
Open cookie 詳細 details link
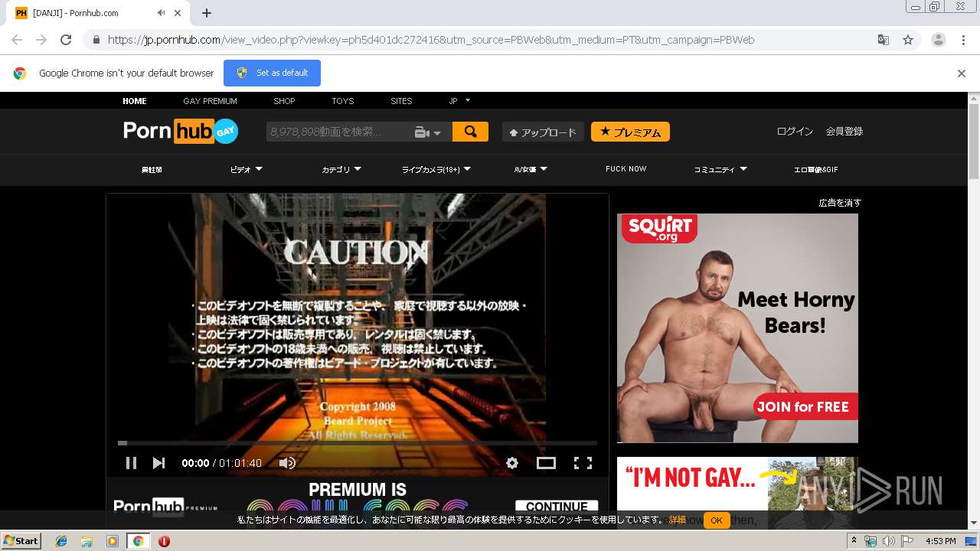[678, 520]
